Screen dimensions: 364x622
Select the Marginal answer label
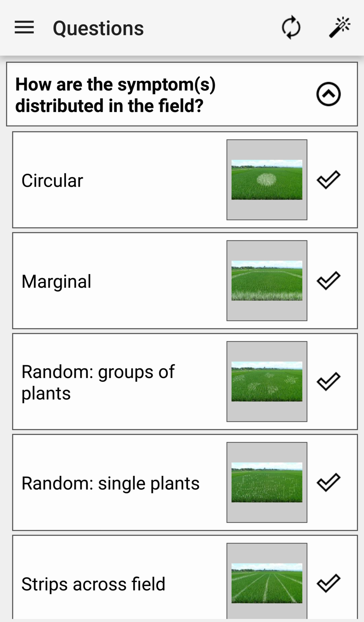56,282
